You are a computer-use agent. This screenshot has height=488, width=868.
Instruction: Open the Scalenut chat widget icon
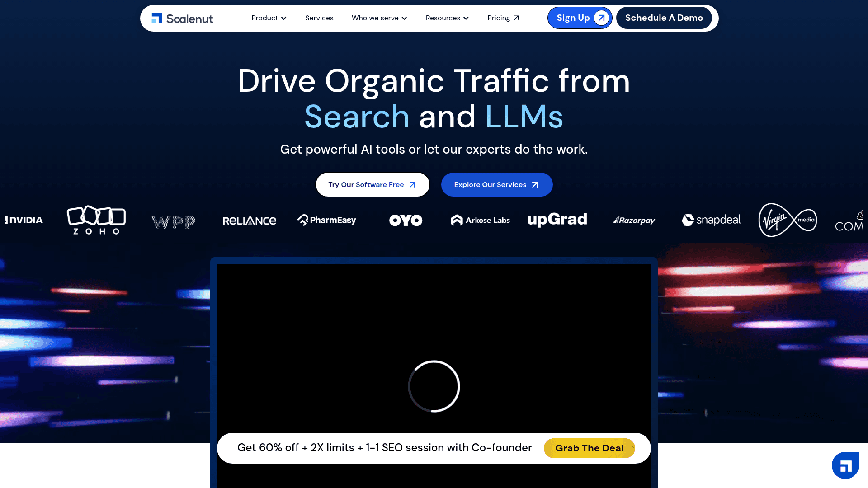(x=845, y=465)
